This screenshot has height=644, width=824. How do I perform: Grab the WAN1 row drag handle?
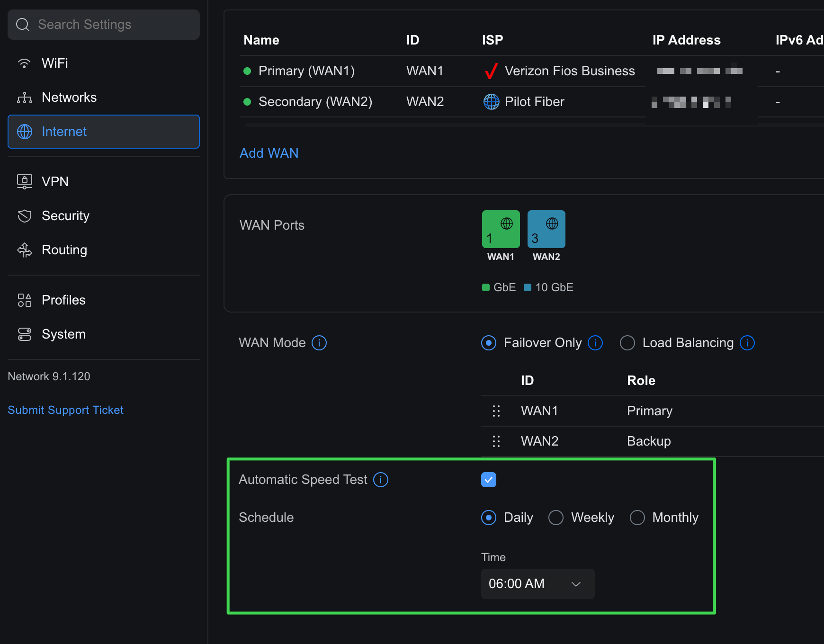496,411
